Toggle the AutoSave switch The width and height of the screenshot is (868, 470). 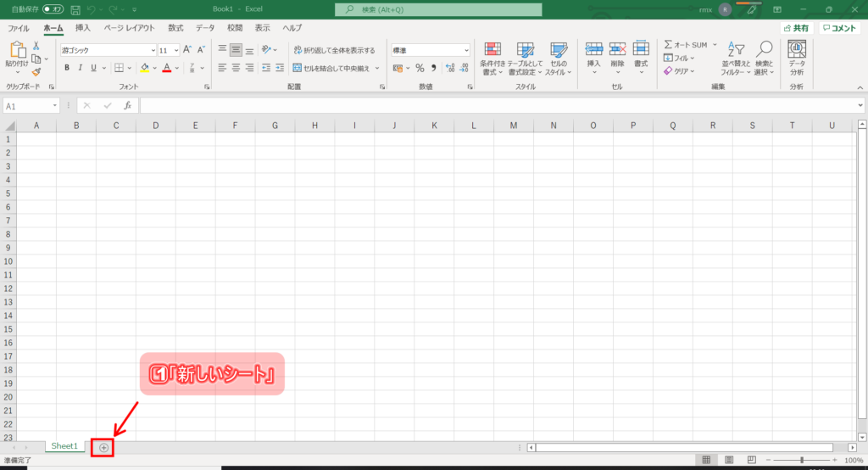pyautogui.click(x=53, y=9)
